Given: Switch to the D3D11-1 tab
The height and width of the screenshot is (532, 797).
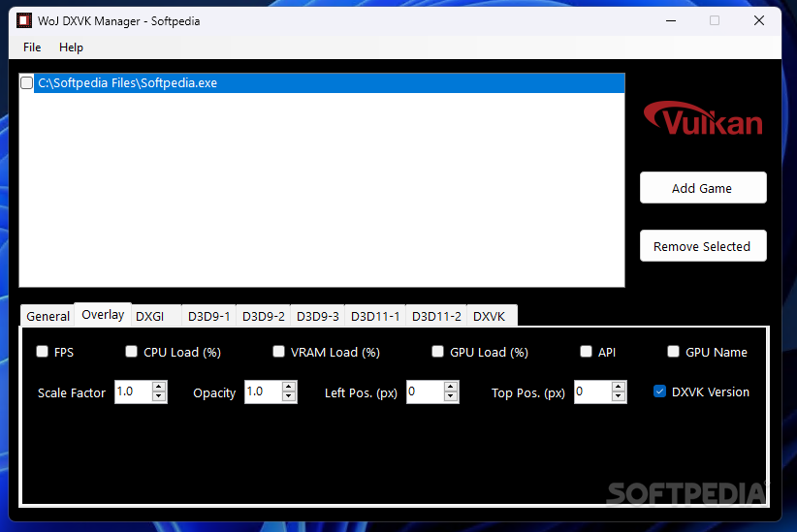Looking at the screenshot, I should [375, 316].
